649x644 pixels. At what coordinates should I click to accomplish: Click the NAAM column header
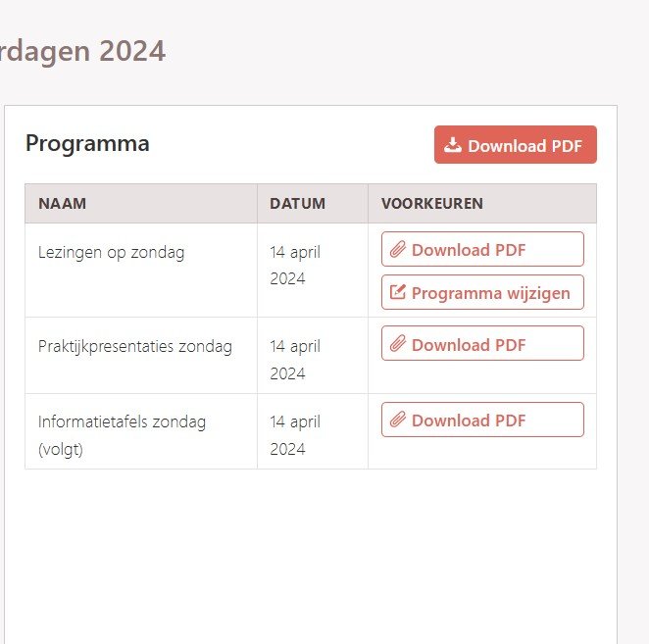(x=63, y=204)
